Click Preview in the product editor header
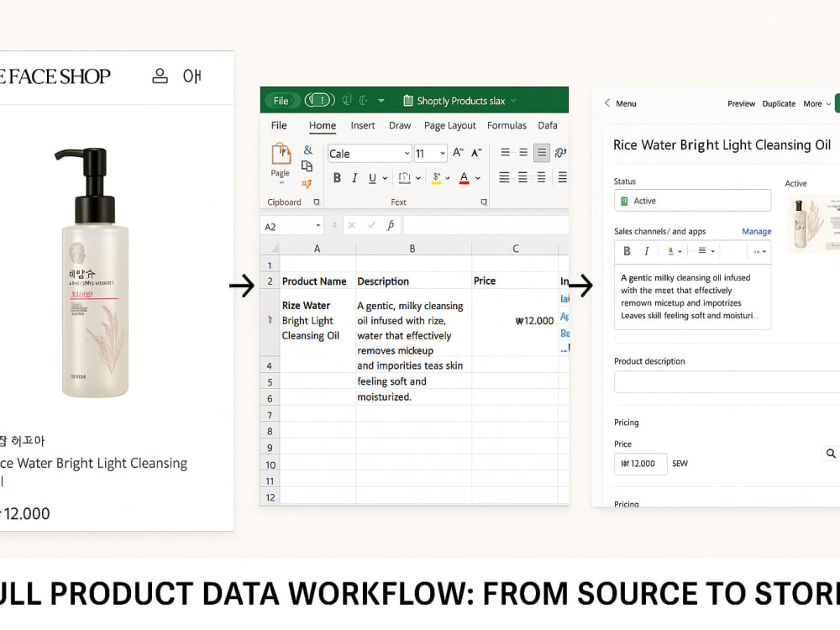The width and height of the screenshot is (840, 630). (x=741, y=104)
